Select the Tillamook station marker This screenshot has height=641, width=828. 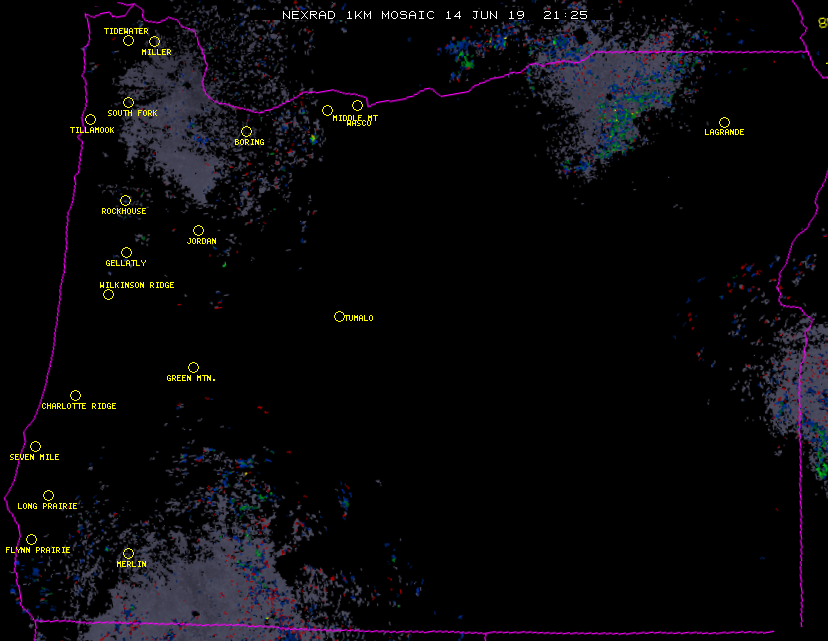[90, 120]
